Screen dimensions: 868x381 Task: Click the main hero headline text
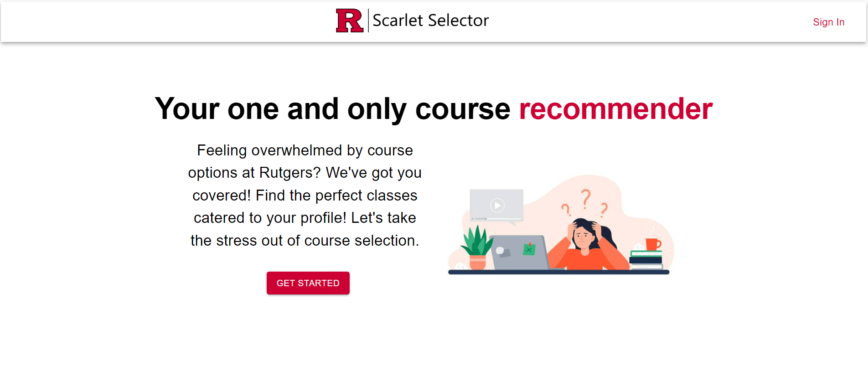[x=433, y=108]
